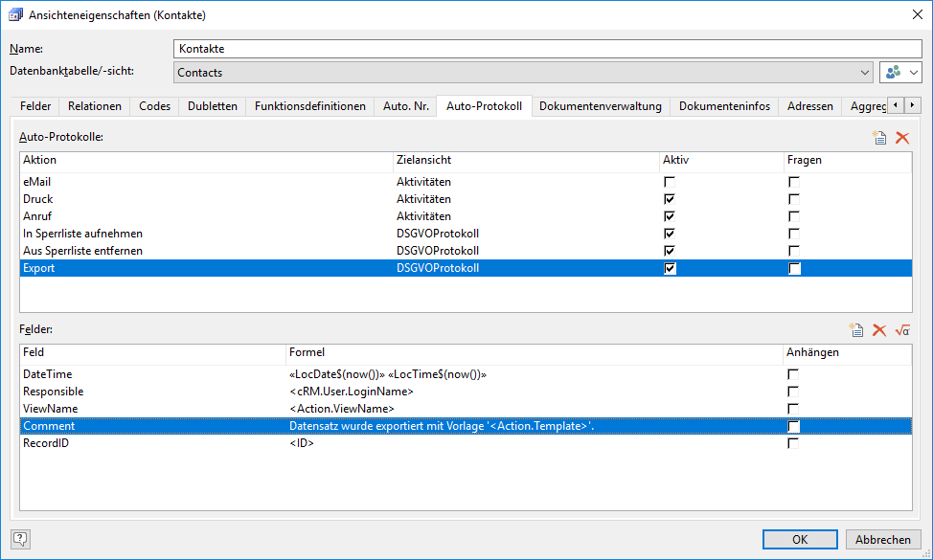
Task: Uncheck Aktiv for the Druck action
Action: [670, 199]
